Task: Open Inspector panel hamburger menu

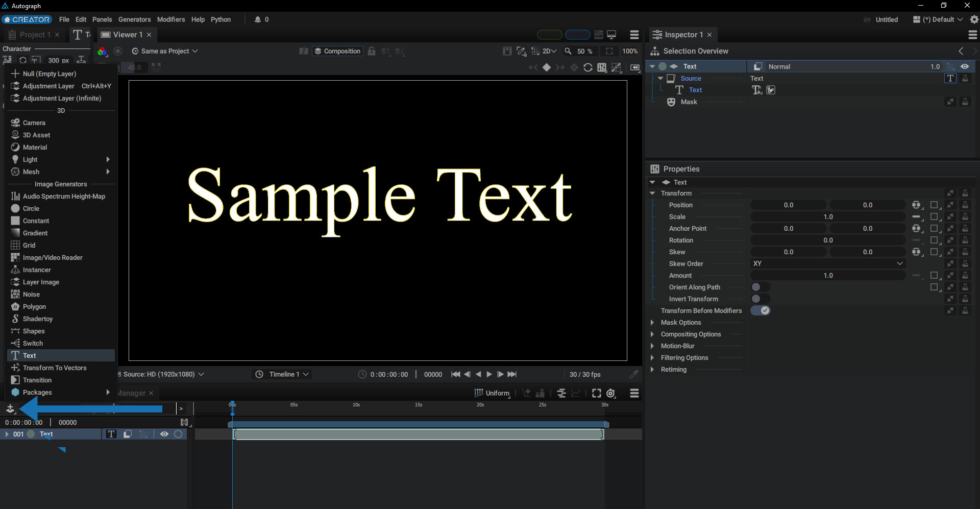Action: [973, 35]
